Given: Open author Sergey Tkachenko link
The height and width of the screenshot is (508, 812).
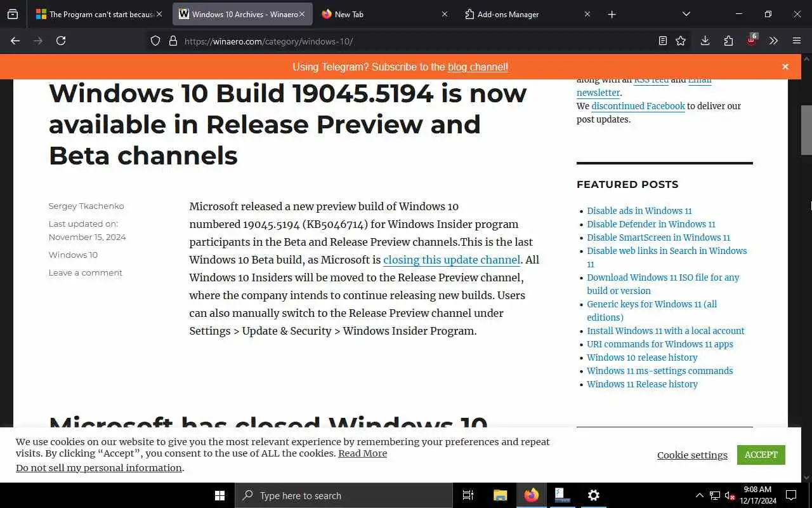Looking at the screenshot, I should pyautogui.click(x=86, y=206).
